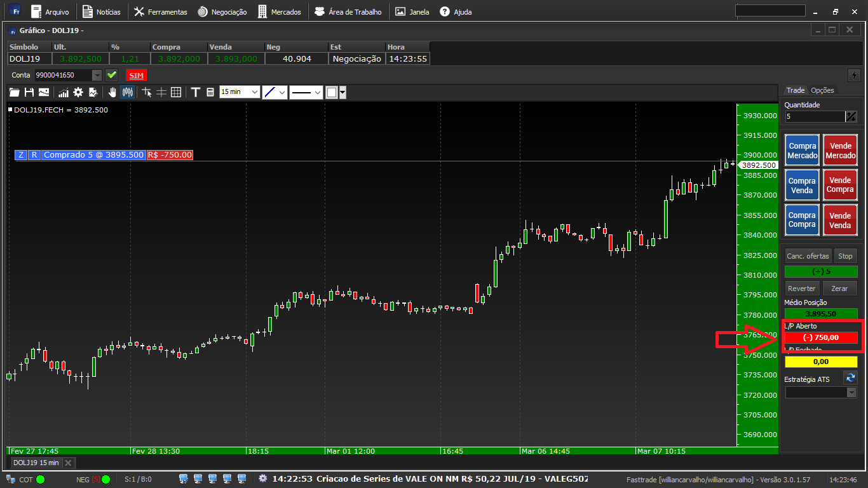
Task: Click the blue Compra Compra button
Action: point(803,220)
